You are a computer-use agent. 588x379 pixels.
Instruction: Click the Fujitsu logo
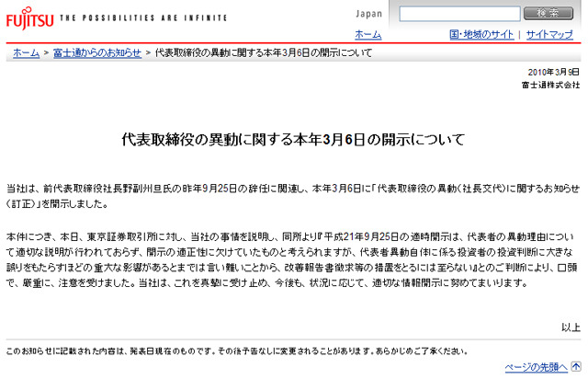click(x=29, y=18)
